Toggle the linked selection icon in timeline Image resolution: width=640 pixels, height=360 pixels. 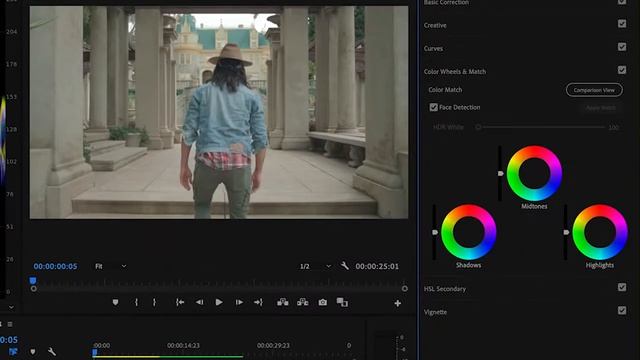13,351
